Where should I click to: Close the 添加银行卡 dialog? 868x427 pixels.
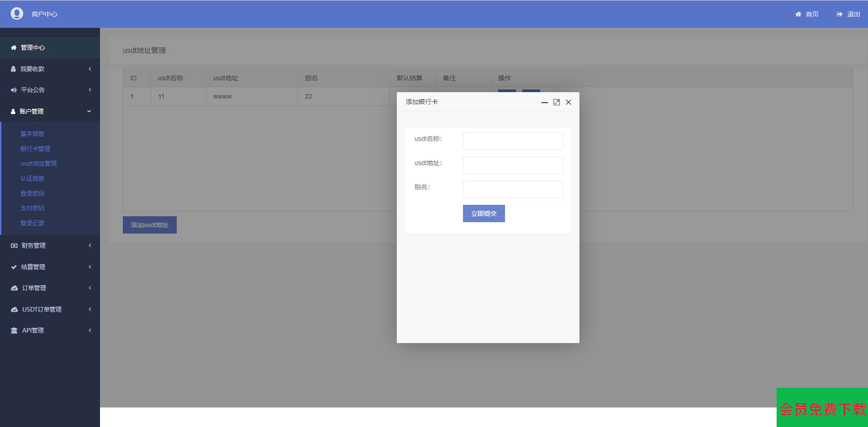pos(568,102)
